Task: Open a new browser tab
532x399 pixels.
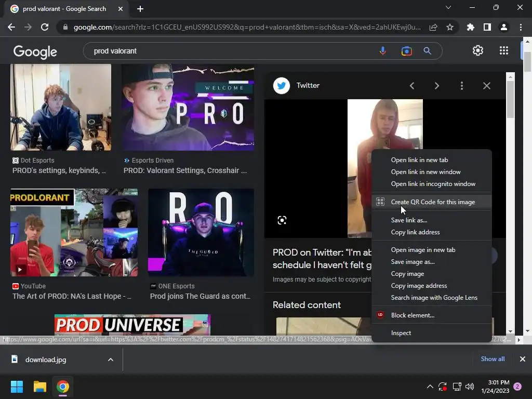Action: [140, 9]
